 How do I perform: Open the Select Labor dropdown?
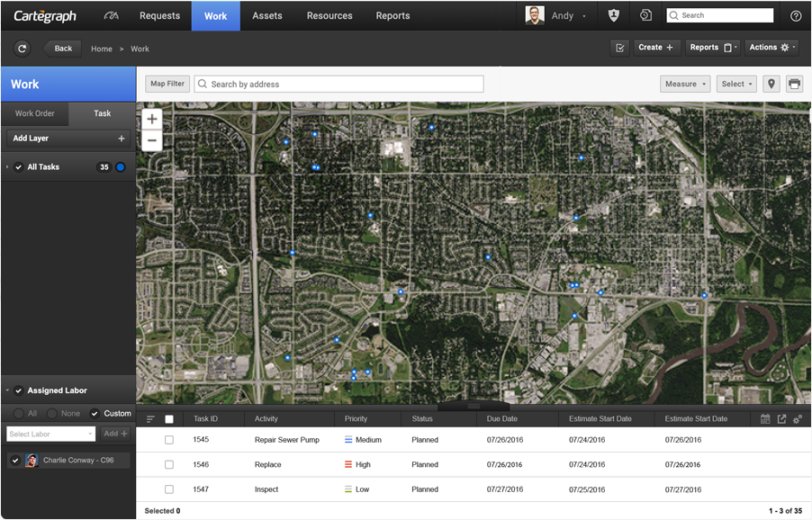point(50,433)
